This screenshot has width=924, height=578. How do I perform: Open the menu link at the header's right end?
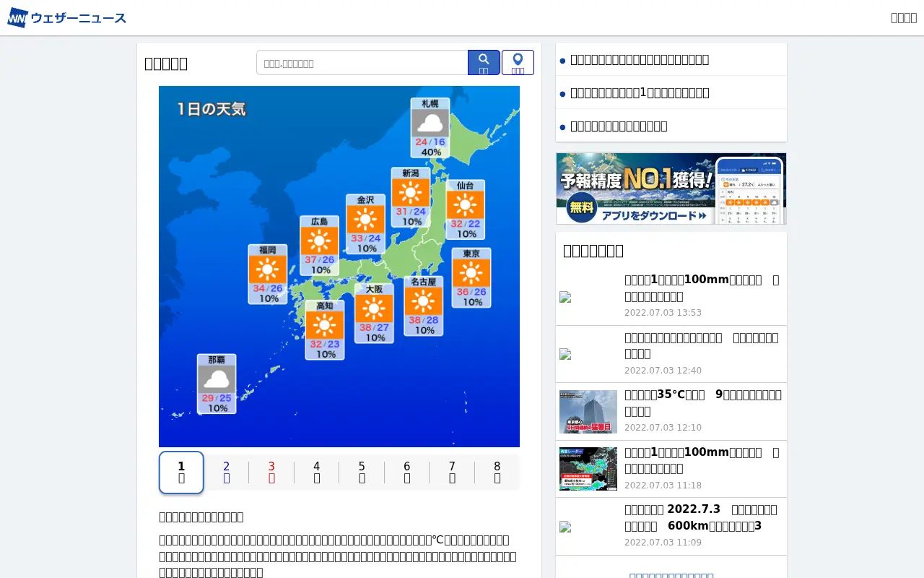(904, 17)
